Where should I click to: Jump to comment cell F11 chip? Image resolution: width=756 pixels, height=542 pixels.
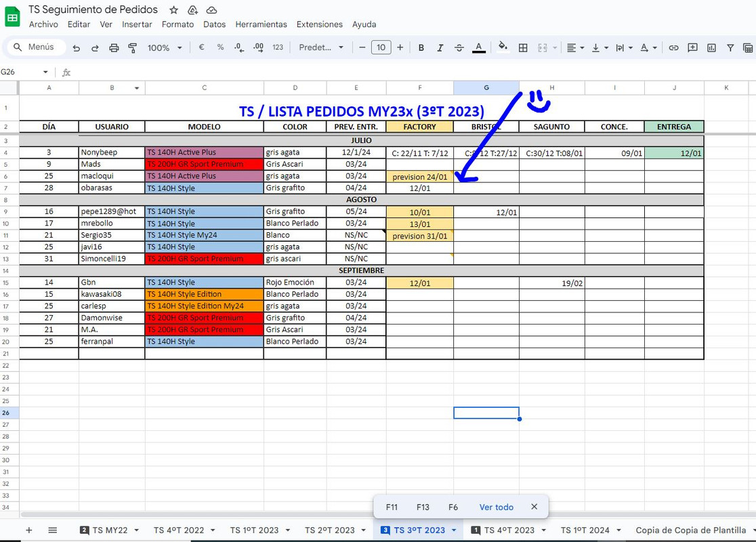click(392, 507)
